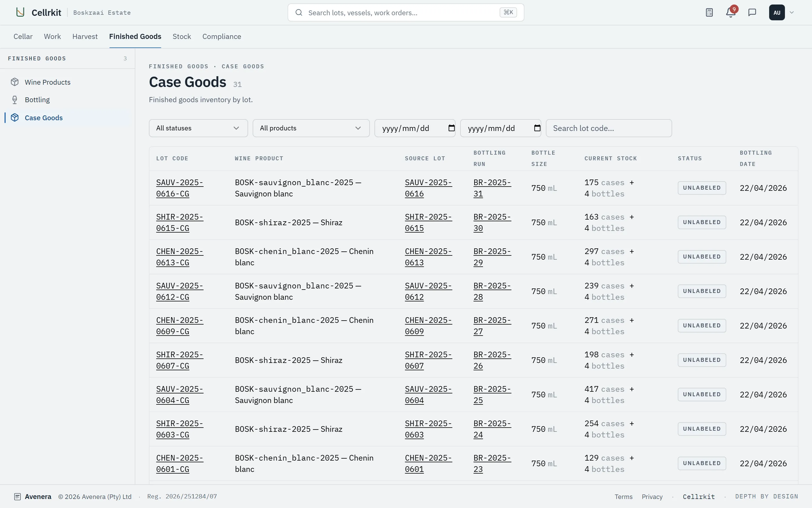The width and height of the screenshot is (812, 508).
Task: Click the Lot Code column header
Action: point(172,159)
